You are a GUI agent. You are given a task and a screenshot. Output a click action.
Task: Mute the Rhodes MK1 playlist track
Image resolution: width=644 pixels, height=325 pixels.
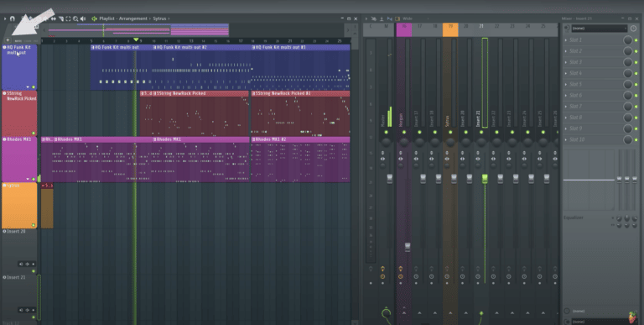34,180
